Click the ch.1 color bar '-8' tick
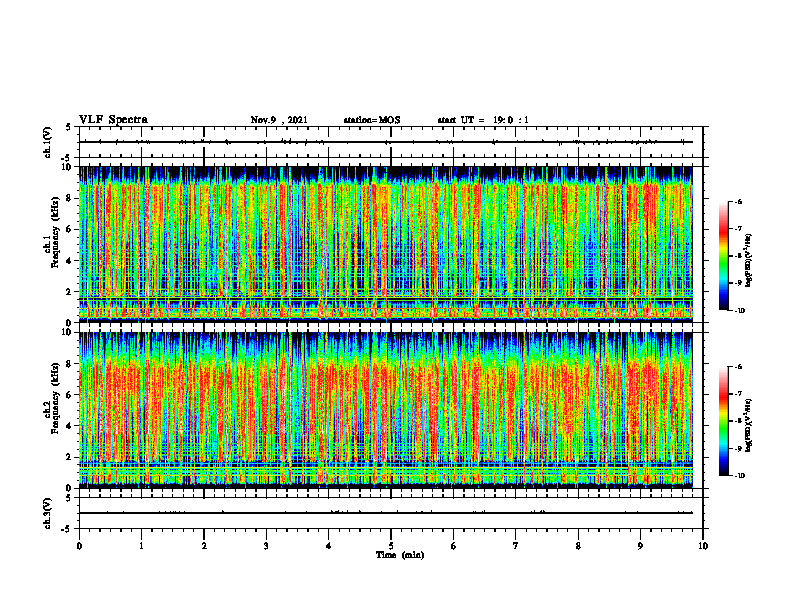 [x=738, y=256]
